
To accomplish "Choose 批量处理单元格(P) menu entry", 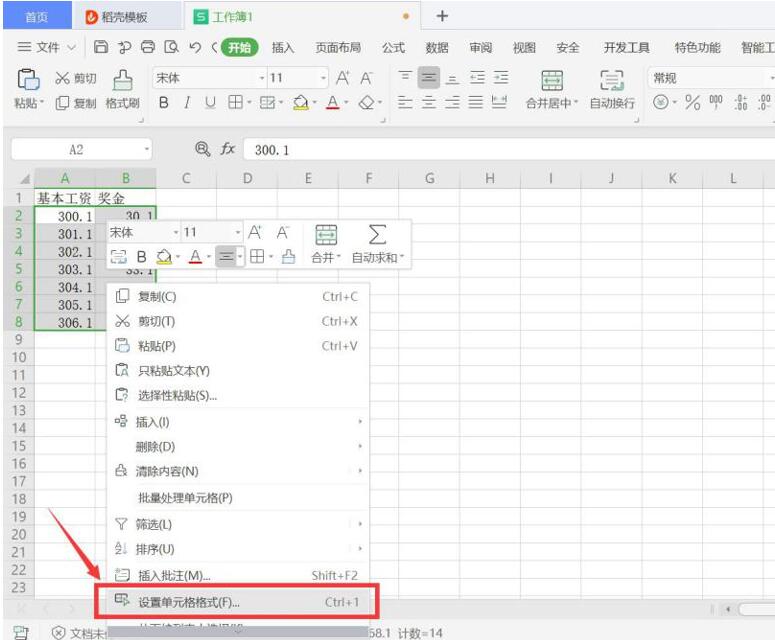I will 238,498.
